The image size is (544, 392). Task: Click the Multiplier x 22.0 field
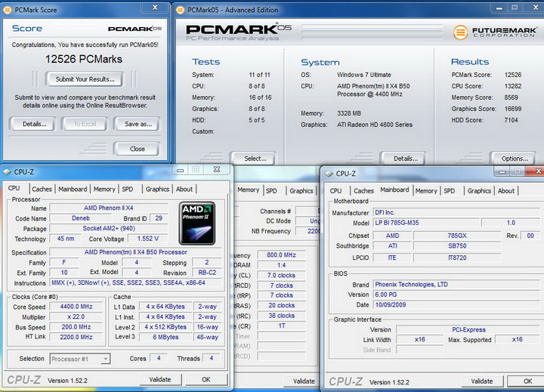pos(76,316)
